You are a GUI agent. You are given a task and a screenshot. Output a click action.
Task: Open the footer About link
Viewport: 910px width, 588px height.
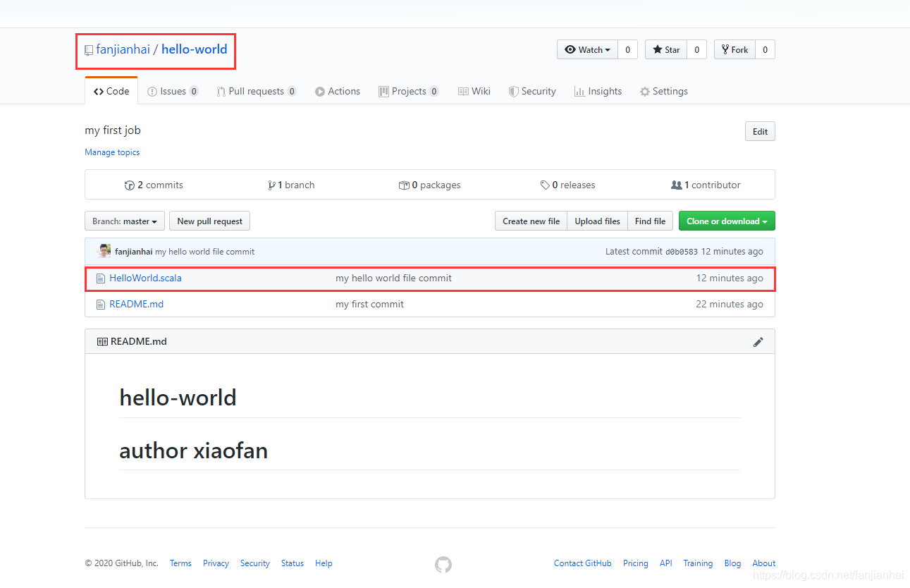pyautogui.click(x=763, y=563)
